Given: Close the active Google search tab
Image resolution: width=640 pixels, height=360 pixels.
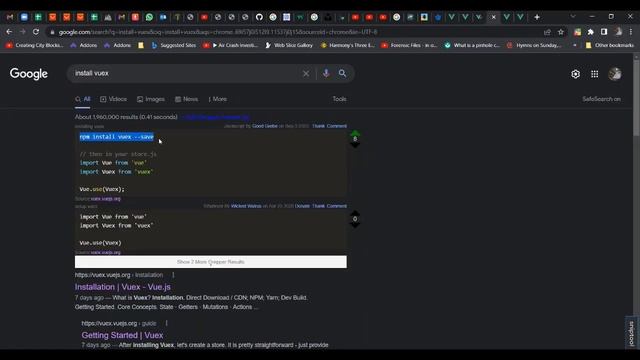Looking at the screenshot, I should point(493,17).
